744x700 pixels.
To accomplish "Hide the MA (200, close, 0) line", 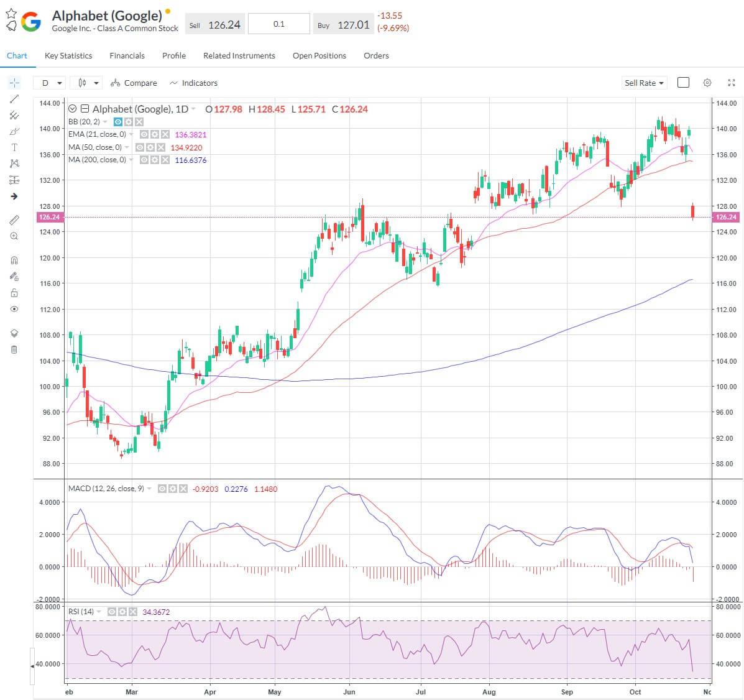I will click(144, 160).
